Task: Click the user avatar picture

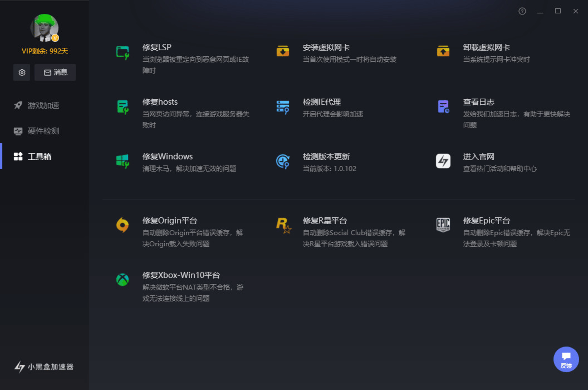Action: pos(44,28)
